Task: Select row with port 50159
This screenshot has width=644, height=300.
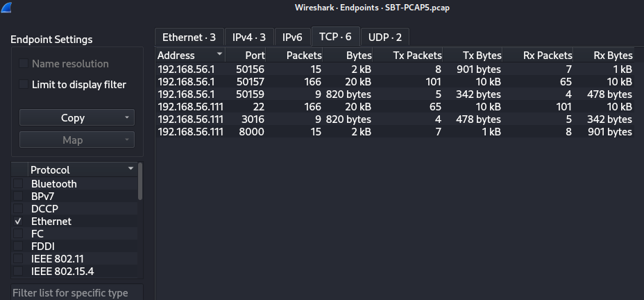Action: click(x=395, y=94)
